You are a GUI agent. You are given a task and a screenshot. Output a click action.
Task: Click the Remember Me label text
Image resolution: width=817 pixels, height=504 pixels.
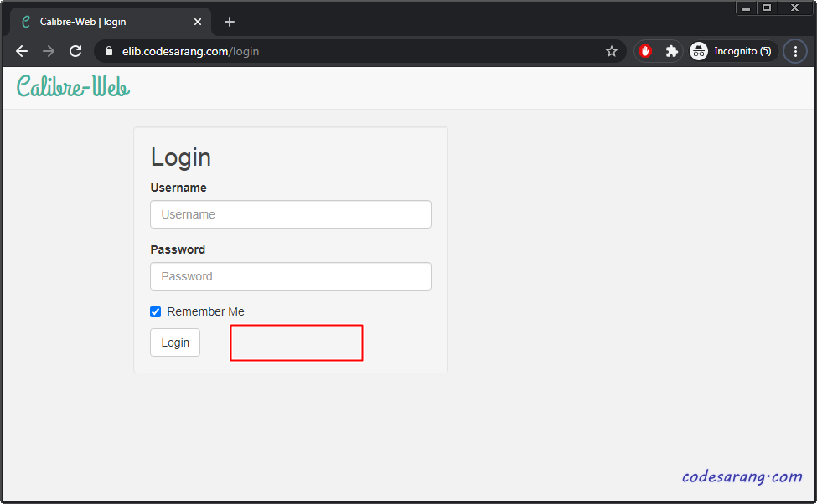pyautogui.click(x=206, y=312)
